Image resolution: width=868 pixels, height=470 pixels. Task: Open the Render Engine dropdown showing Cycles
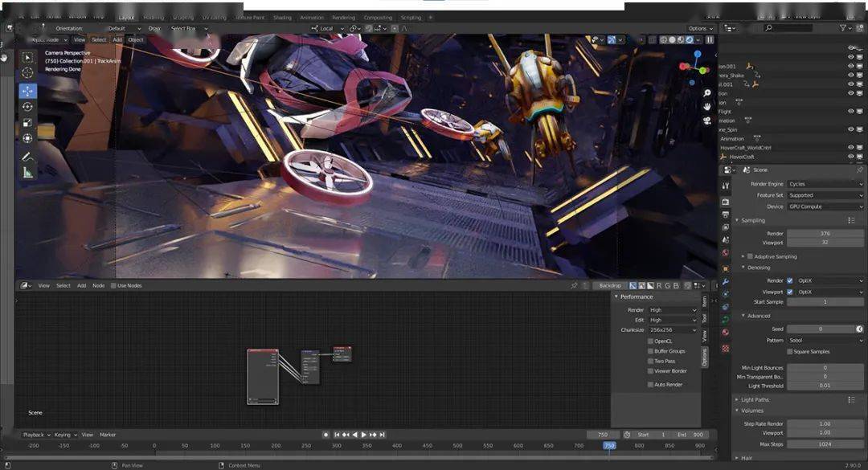click(825, 184)
